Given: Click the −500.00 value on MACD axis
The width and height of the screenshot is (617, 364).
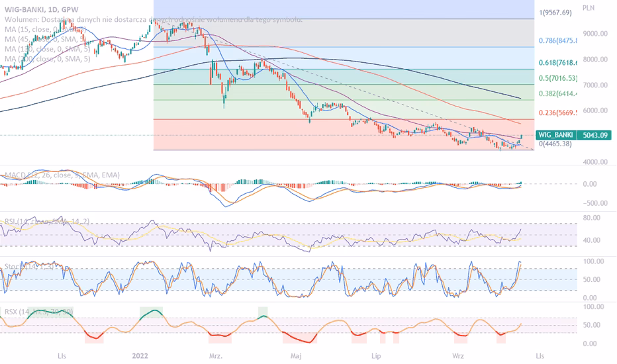Looking at the screenshot, I should [x=594, y=203].
